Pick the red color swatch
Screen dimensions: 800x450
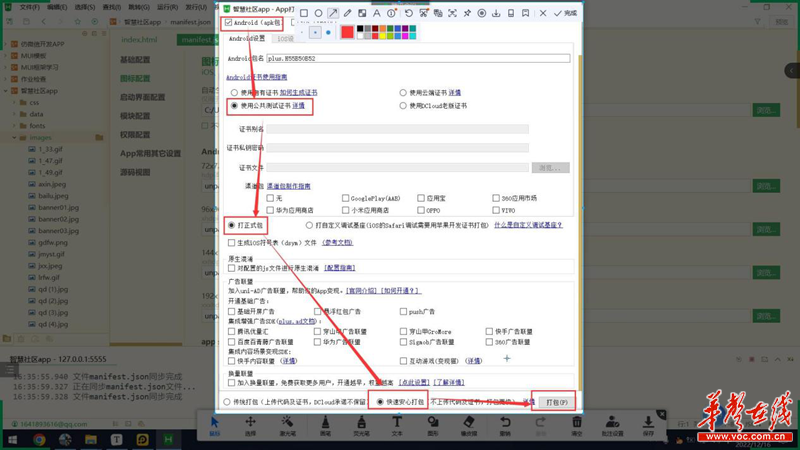click(x=347, y=32)
